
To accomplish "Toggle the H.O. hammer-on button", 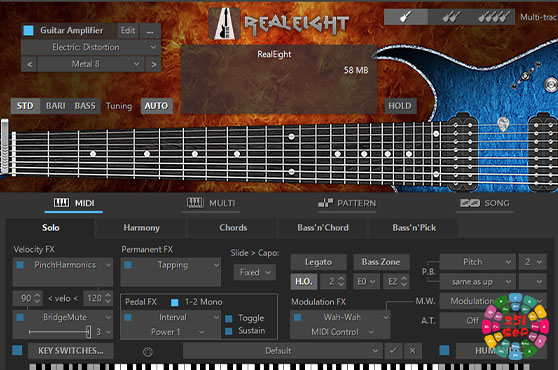I will 304,282.
